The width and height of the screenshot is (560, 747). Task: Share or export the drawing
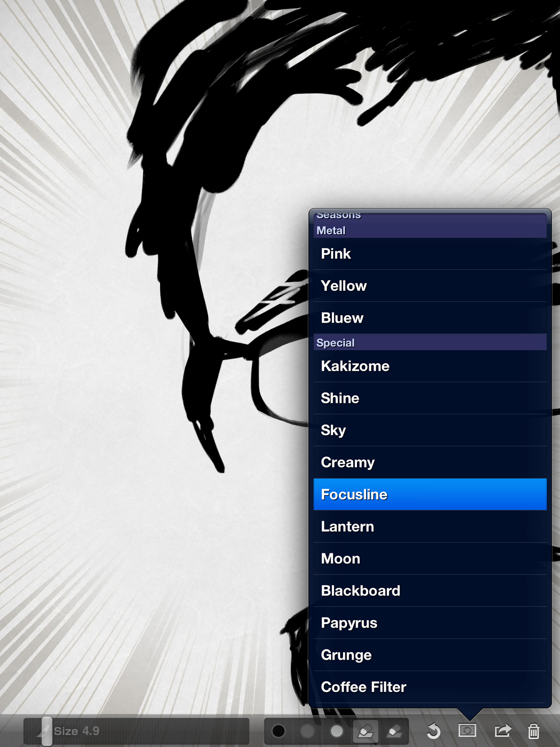503,730
